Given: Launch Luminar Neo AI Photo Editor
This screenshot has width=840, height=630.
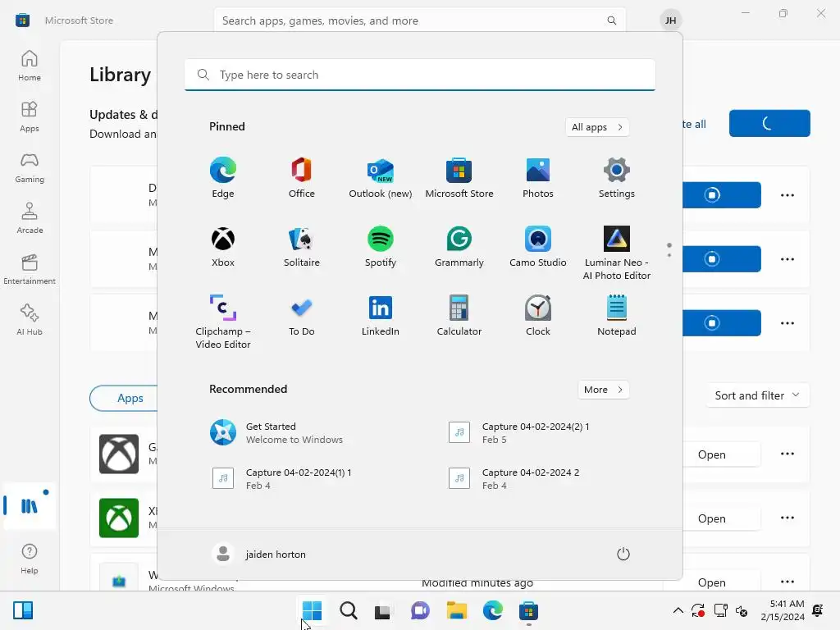Looking at the screenshot, I should pos(617,253).
